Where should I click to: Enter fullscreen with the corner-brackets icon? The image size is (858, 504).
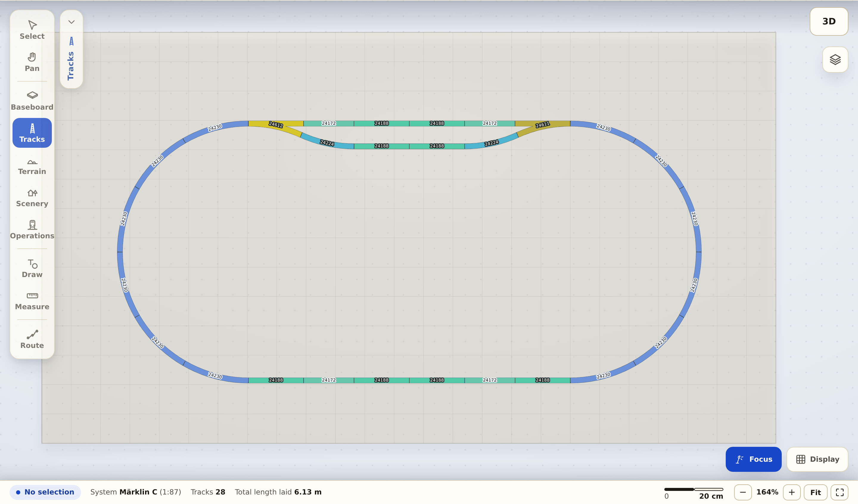click(840, 492)
